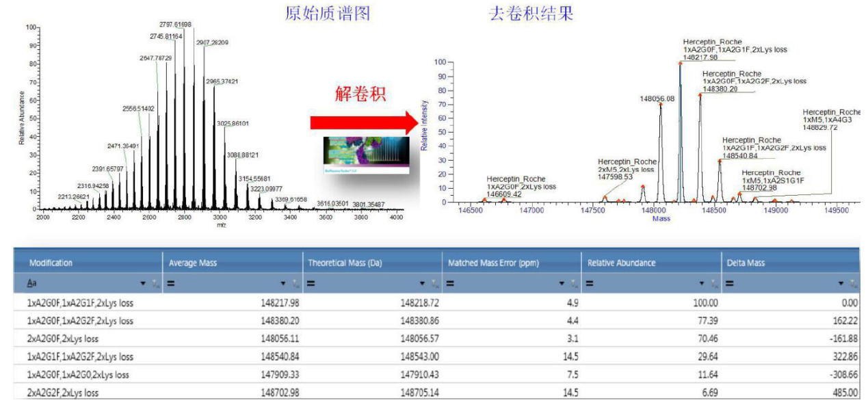
Task: Clear the filter in the Relative Abundance column
Action: pos(713,283)
